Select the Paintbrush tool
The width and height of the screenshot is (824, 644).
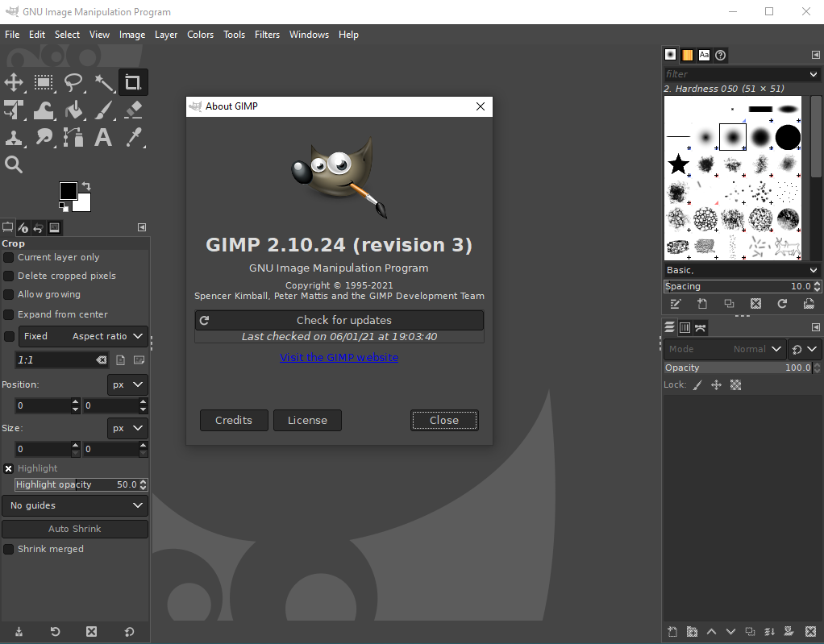click(x=103, y=110)
